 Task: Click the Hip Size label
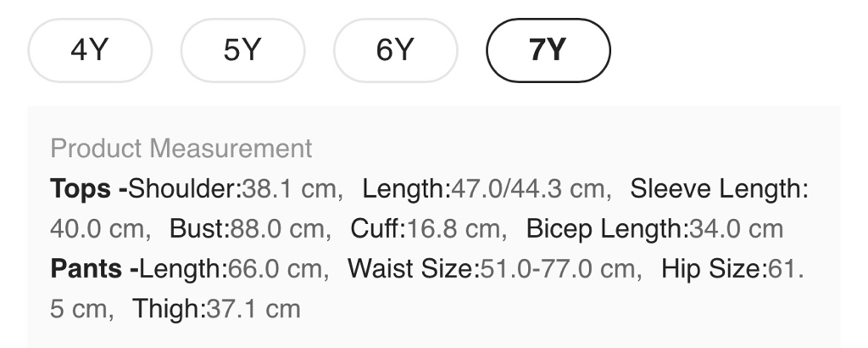pos(711,269)
